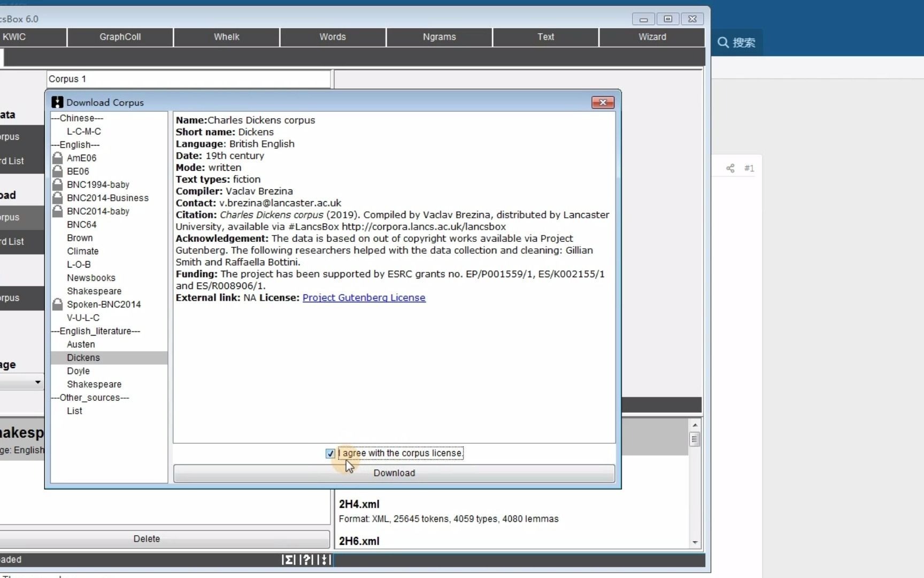The height and width of the screenshot is (578, 924).
Task: Select L-C-M-C corpus in list
Action: (84, 132)
